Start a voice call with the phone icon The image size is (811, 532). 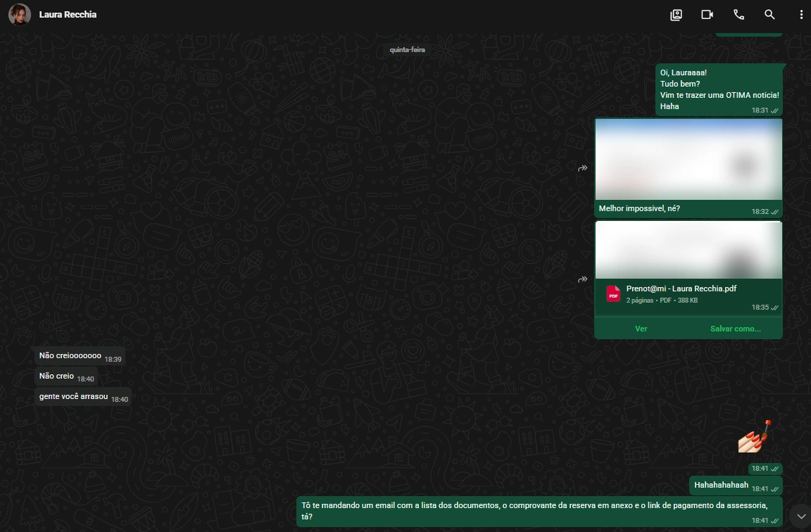[x=738, y=15]
